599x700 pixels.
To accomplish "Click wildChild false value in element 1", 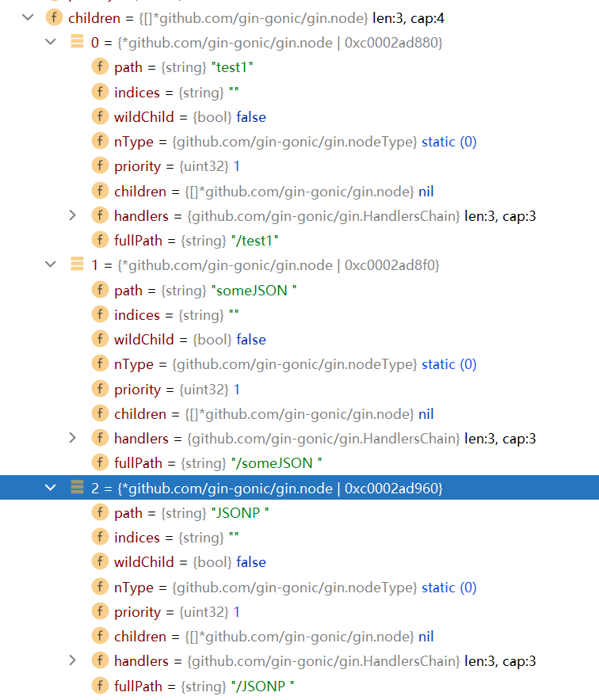I will [251, 340].
